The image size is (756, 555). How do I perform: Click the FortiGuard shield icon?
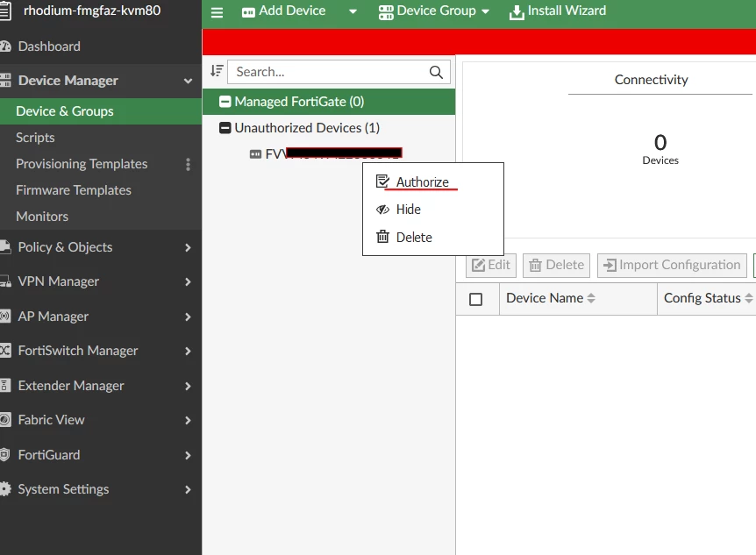[4, 455]
